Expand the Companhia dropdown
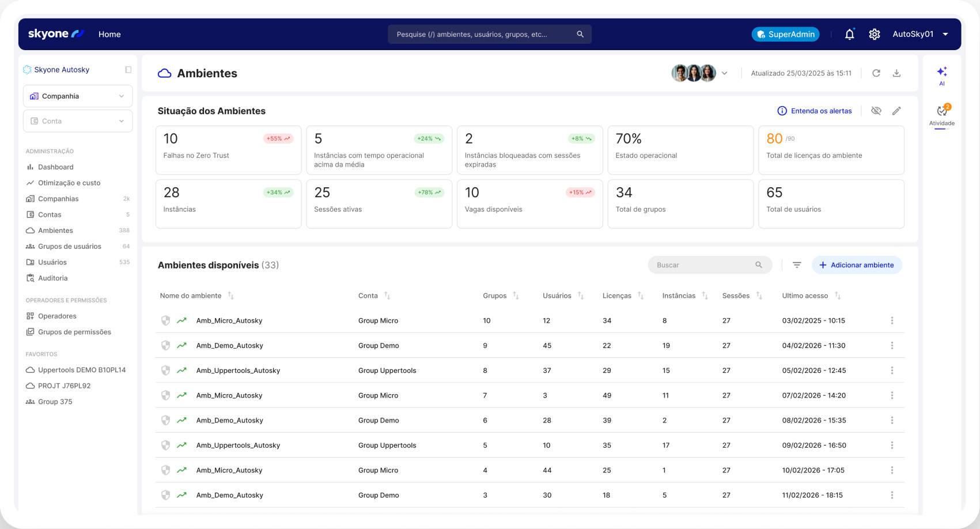 click(x=78, y=96)
